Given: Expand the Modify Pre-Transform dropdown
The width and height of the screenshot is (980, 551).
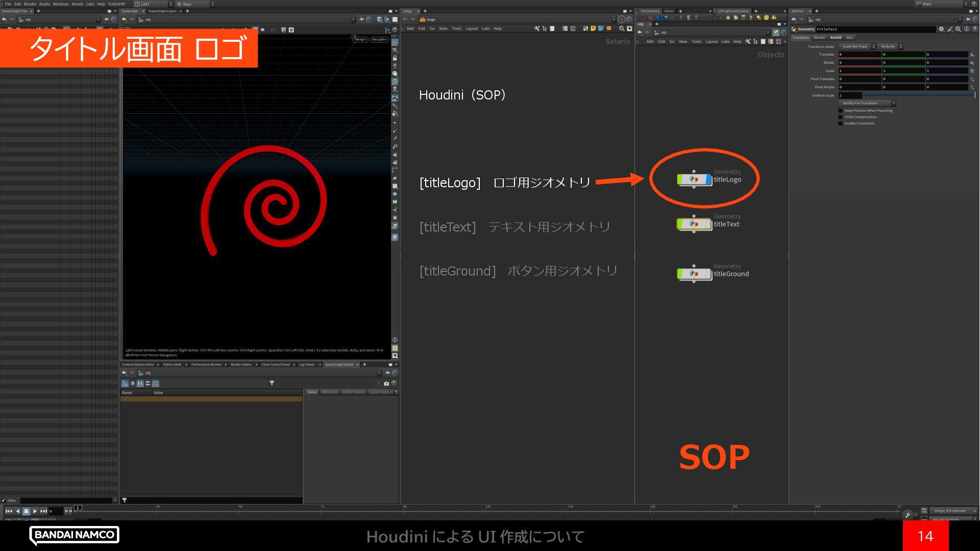Looking at the screenshot, I should (x=867, y=103).
